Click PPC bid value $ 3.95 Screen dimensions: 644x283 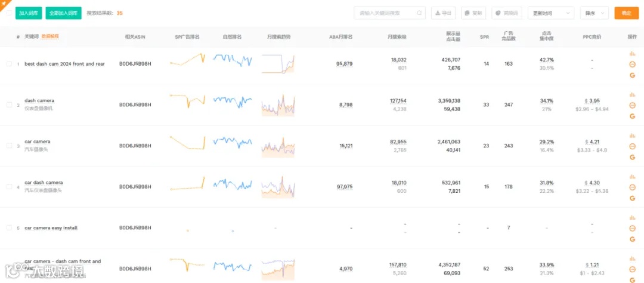(x=592, y=100)
